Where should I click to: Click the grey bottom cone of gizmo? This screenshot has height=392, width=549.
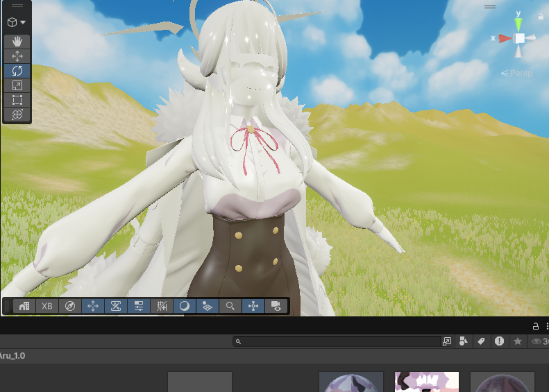pos(518,51)
